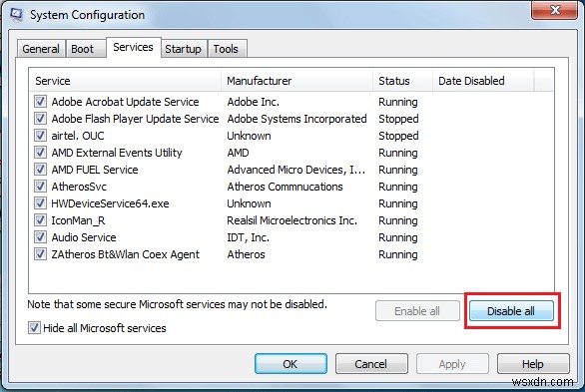Select the IconMan_R service name
This screenshot has height=392, width=585.
coord(78,220)
